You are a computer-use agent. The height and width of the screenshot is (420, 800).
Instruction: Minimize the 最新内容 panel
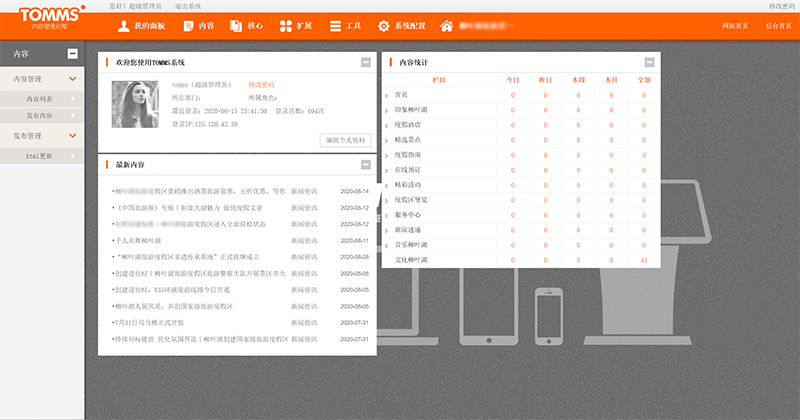point(366,164)
